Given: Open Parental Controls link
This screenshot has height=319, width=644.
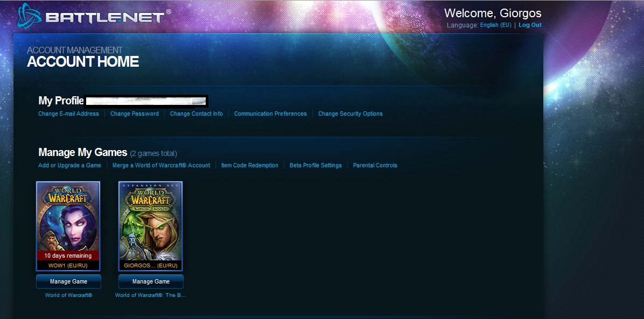Looking at the screenshot, I should click(x=375, y=166).
